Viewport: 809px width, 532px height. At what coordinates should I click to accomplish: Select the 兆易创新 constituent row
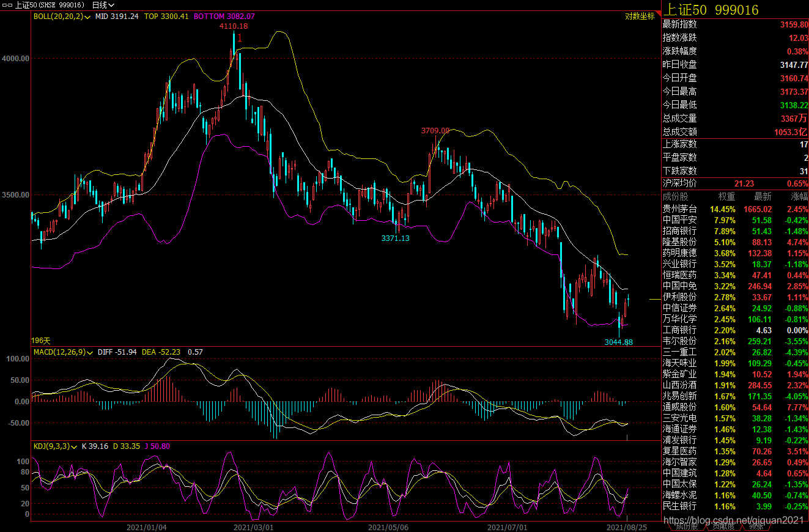click(735, 396)
